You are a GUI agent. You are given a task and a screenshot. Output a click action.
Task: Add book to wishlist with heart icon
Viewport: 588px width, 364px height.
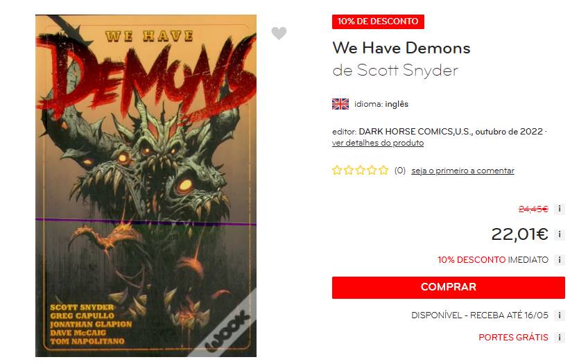coord(279,33)
